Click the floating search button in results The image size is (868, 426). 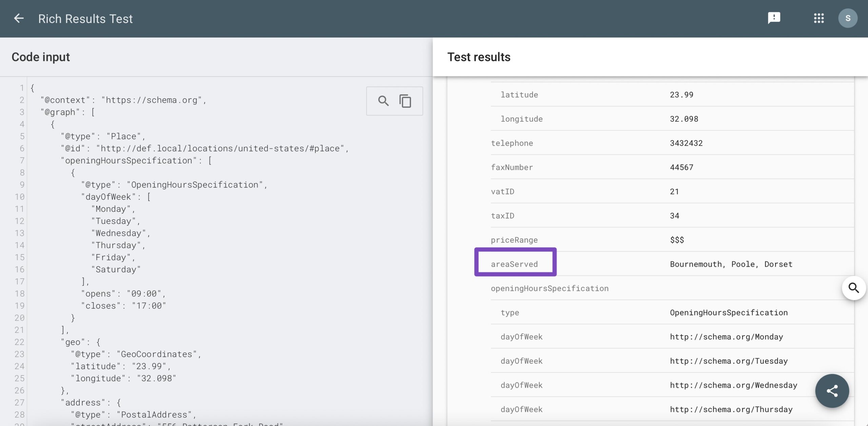(853, 288)
